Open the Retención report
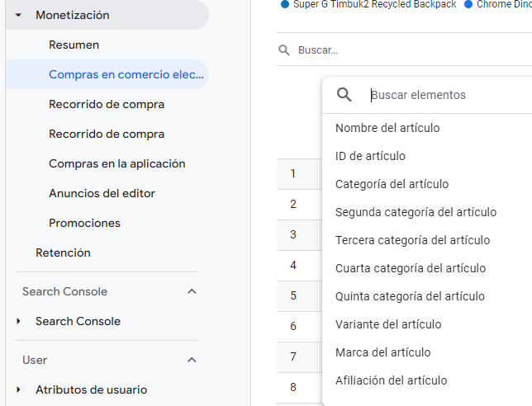Image resolution: width=532 pixels, height=406 pixels. point(63,253)
